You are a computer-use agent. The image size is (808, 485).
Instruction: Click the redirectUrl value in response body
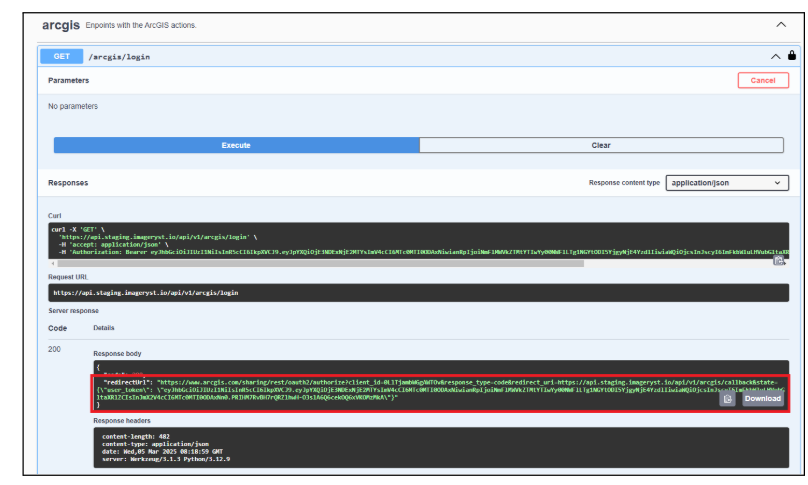(x=440, y=390)
